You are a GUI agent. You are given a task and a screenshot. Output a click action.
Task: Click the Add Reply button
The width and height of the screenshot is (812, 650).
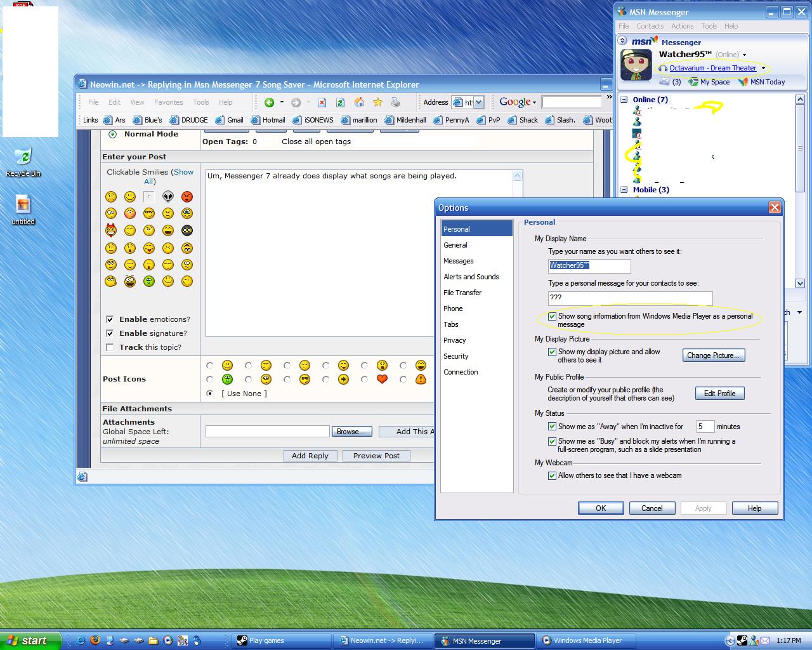[x=310, y=455]
